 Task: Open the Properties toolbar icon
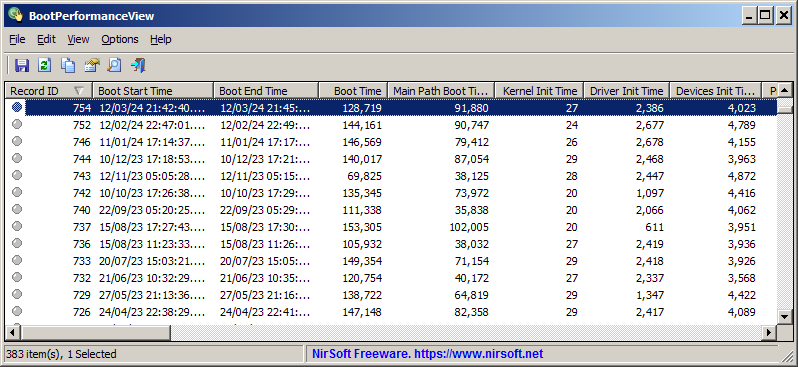(92, 65)
